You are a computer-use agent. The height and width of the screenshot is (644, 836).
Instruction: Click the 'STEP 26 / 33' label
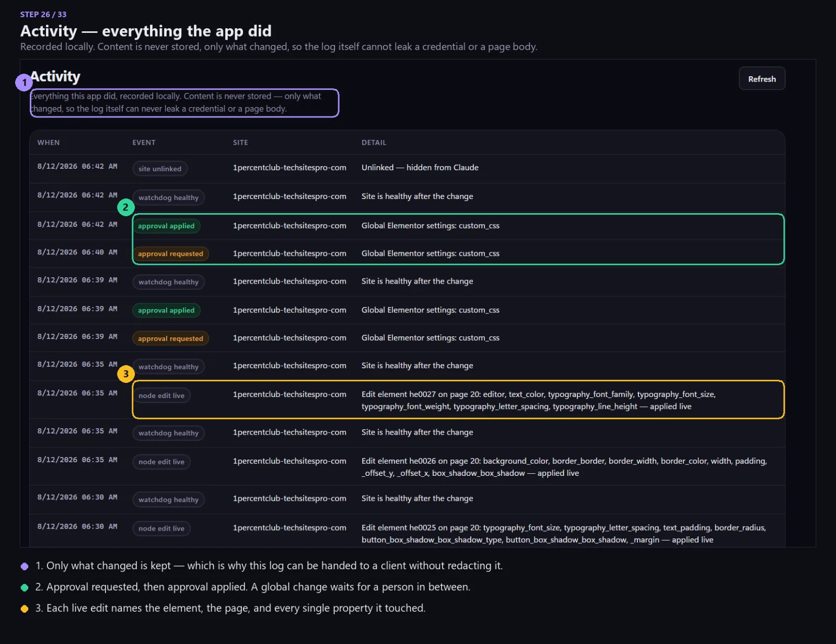(43, 15)
